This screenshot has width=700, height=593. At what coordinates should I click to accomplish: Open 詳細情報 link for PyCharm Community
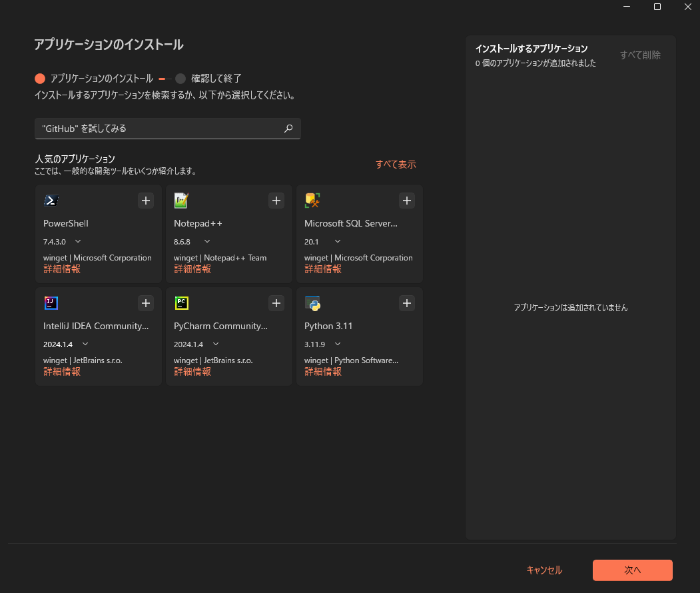[192, 372]
